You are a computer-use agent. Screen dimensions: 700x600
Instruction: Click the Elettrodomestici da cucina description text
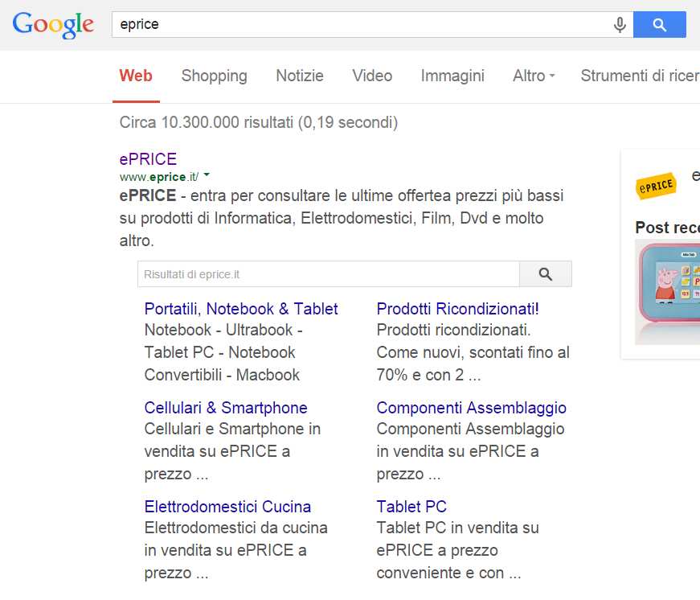235,550
